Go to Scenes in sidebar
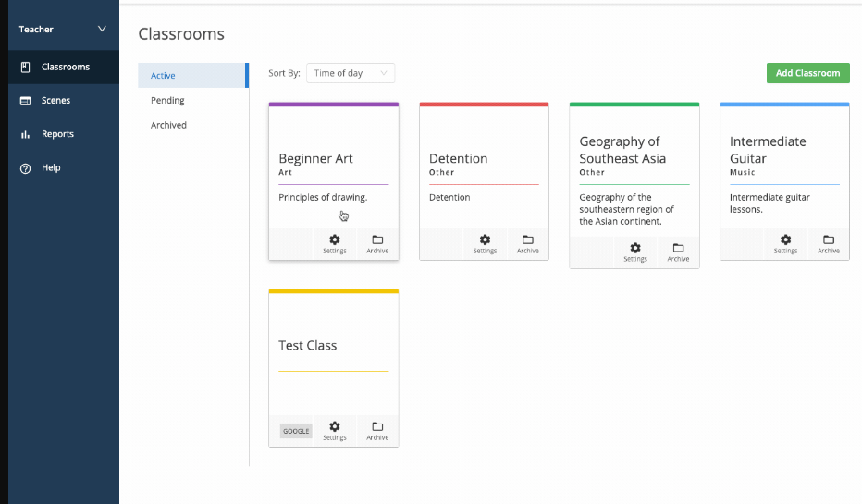This screenshot has width=862, height=504. tap(63, 101)
